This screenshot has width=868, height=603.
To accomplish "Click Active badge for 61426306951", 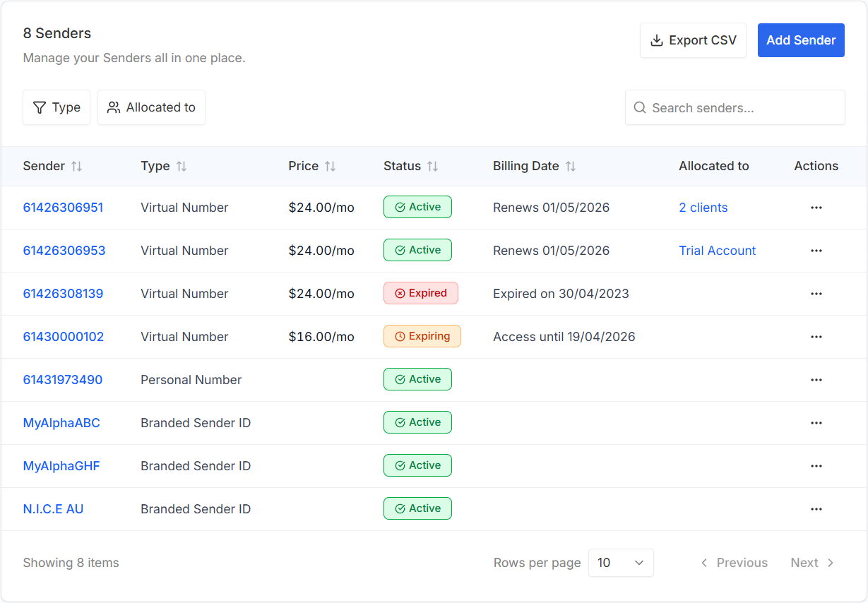I will (417, 207).
